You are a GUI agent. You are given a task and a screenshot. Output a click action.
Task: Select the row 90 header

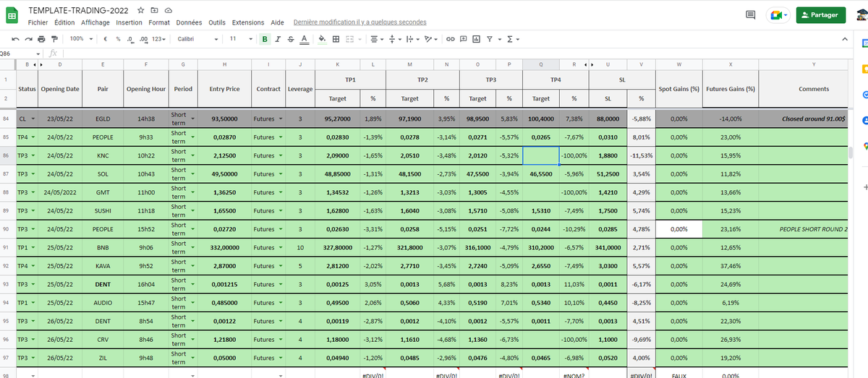point(6,229)
